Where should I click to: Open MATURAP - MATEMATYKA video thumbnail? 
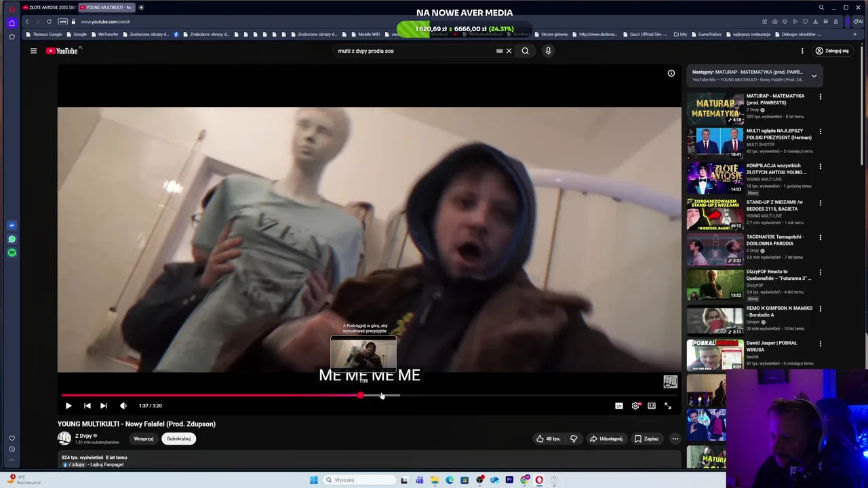click(x=715, y=108)
